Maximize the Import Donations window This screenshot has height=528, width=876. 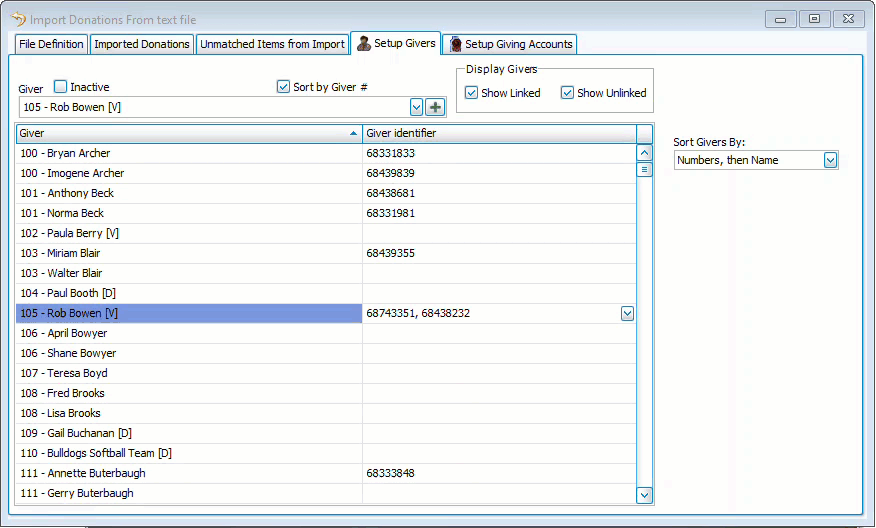click(815, 18)
